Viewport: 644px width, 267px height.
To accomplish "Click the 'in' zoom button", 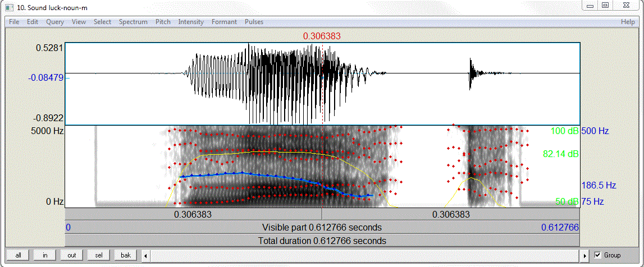I will tap(45, 255).
